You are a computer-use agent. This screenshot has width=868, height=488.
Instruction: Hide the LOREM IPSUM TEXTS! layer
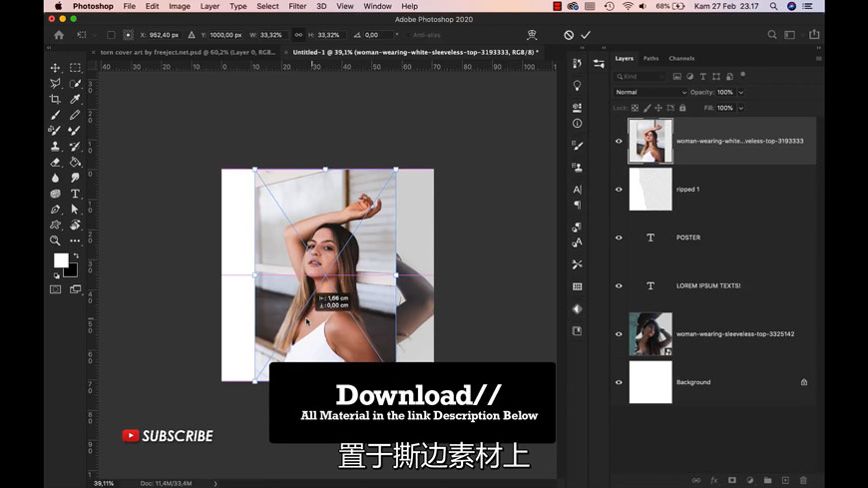tap(619, 285)
